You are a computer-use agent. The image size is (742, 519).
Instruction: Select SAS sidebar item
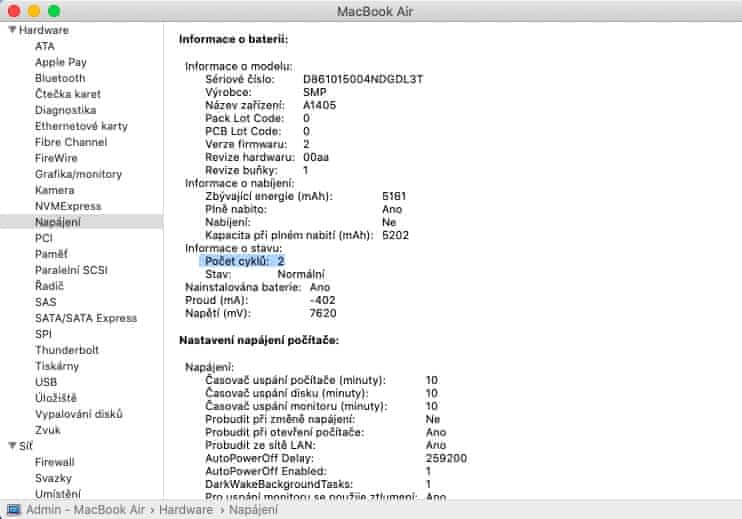pos(45,302)
